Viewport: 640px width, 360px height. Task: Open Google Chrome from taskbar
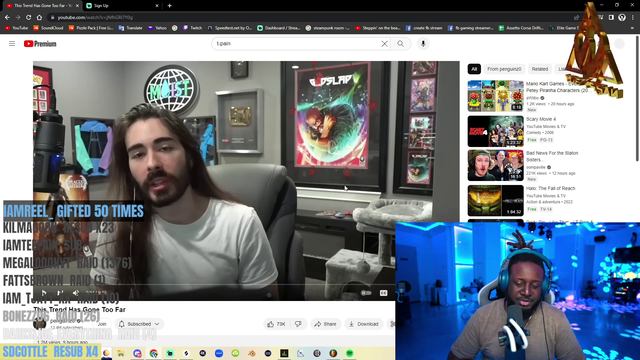click(154, 353)
